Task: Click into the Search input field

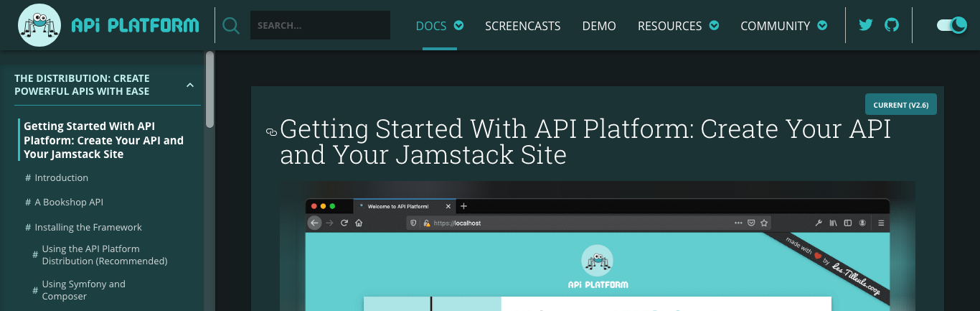Action: 320,26
